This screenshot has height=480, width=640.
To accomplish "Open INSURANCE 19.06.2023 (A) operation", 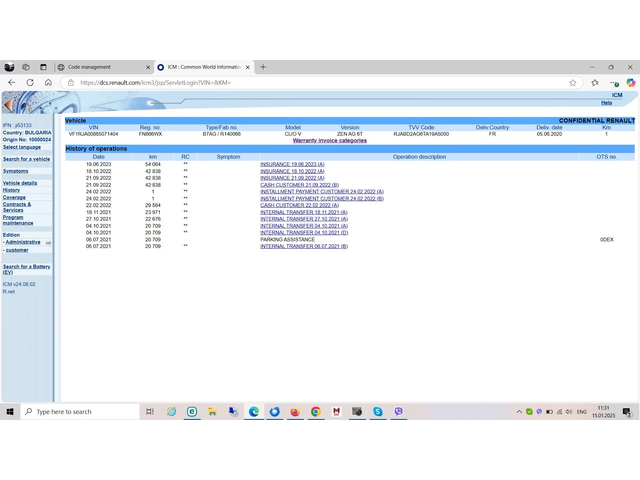I will pos(292,164).
